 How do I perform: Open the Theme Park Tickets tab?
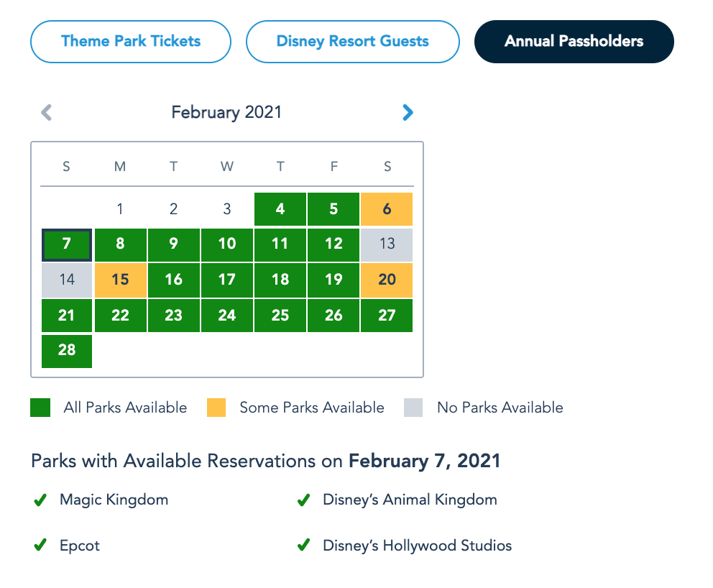coord(131,41)
